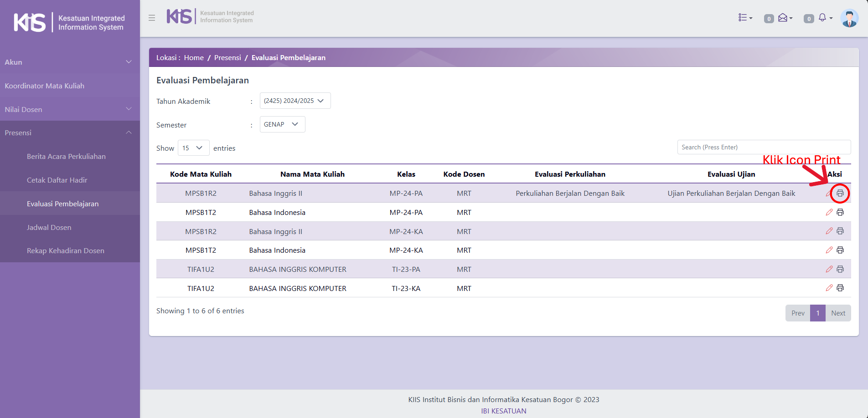This screenshot has width=868, height=418.
Task: Open the Tahun Akademik dropdown
Action: click(x=295, y=101)
